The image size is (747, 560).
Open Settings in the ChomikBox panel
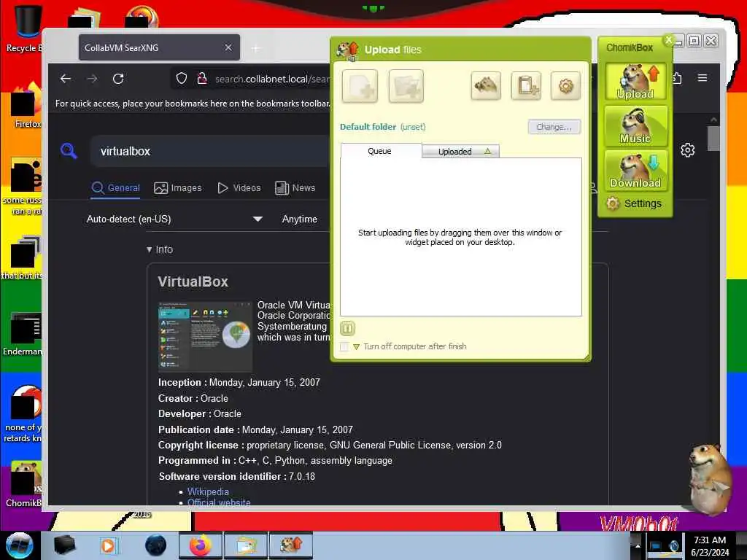click(x=635, y=204)
